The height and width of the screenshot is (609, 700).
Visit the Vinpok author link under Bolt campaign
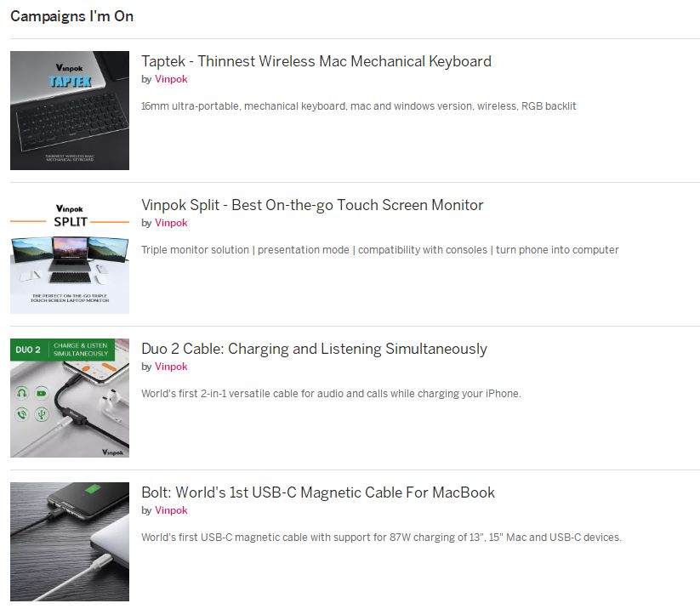click(171, 510)
